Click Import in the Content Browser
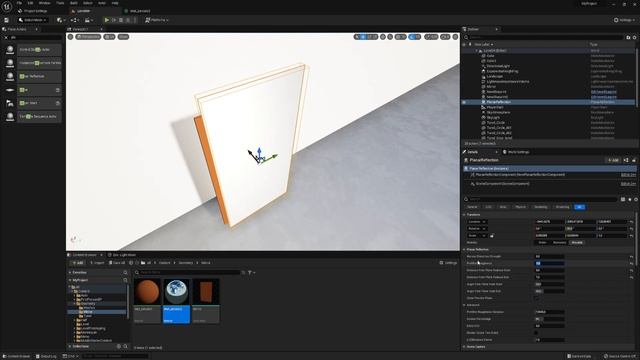Viewport: 640px width, 360px height. coord(97,263)
